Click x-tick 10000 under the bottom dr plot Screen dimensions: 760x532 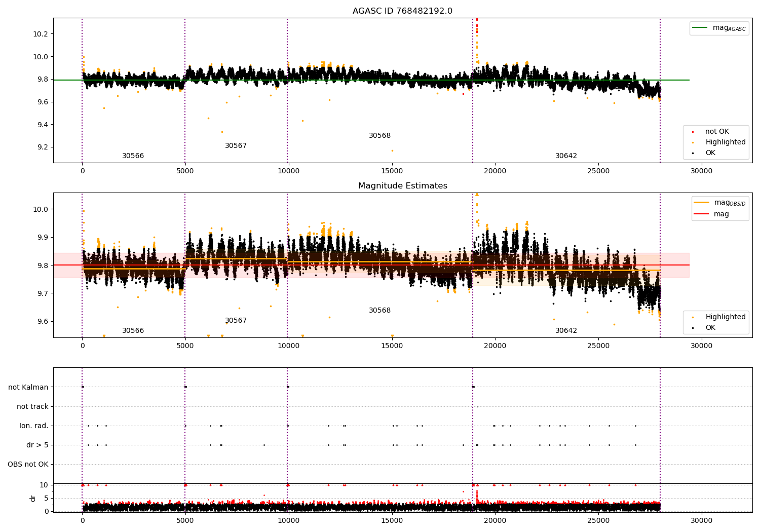point(289,520)
